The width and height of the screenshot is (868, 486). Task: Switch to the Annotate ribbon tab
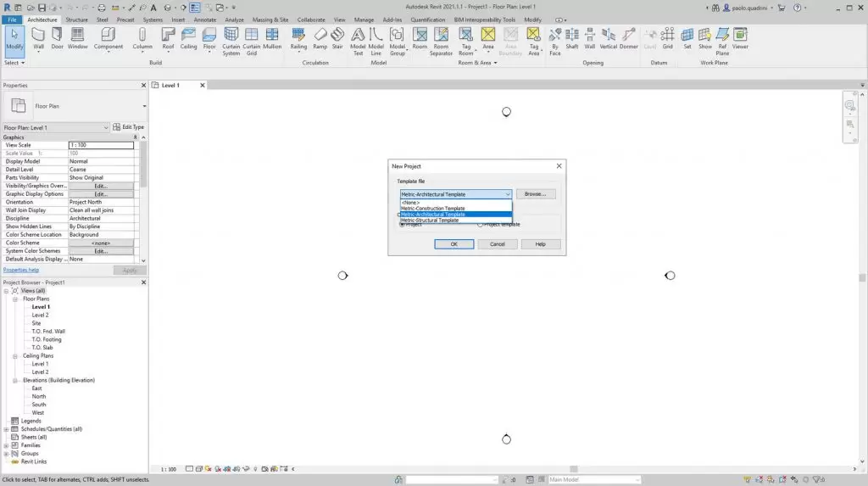(204, 19)
